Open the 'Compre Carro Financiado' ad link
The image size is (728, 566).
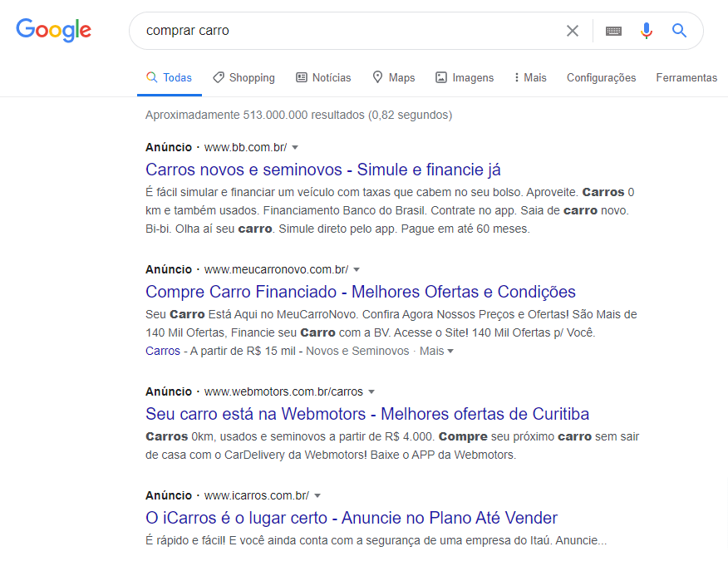[361, 291]
